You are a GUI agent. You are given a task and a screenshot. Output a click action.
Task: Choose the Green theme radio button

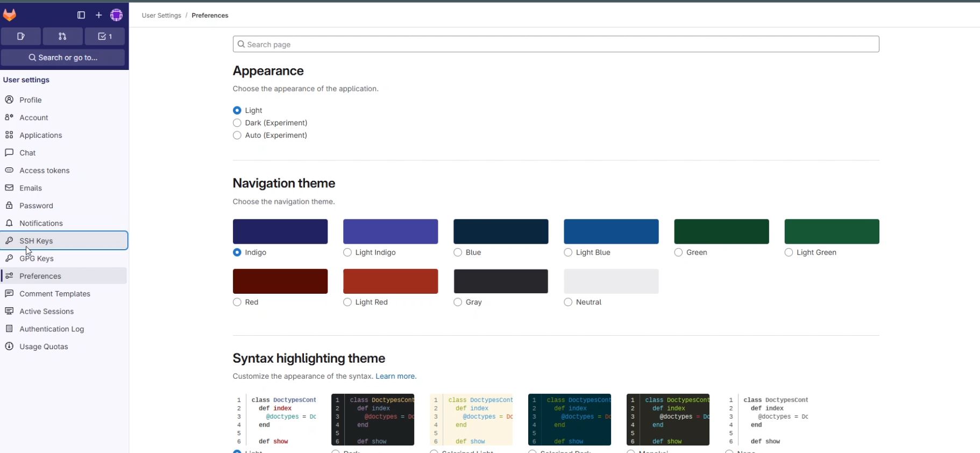point(678,252)
